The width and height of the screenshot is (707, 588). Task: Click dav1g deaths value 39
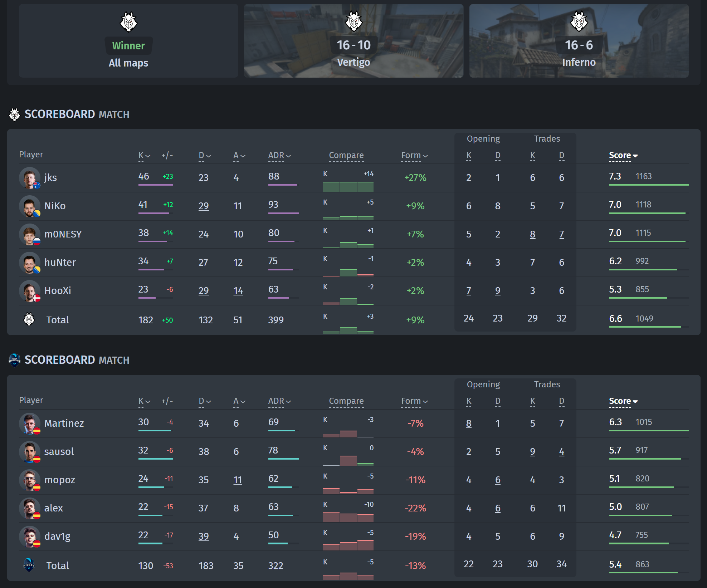pyautogui.click(x=204, y=536)
